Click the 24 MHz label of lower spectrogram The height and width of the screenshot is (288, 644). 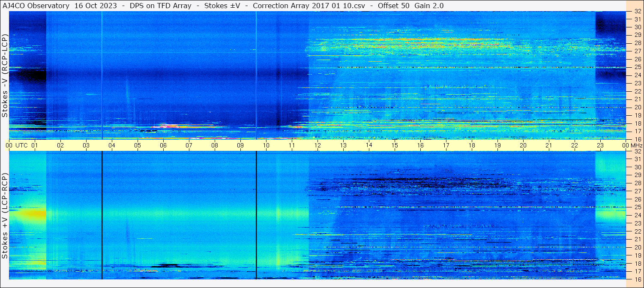click(x=638, y=215)
